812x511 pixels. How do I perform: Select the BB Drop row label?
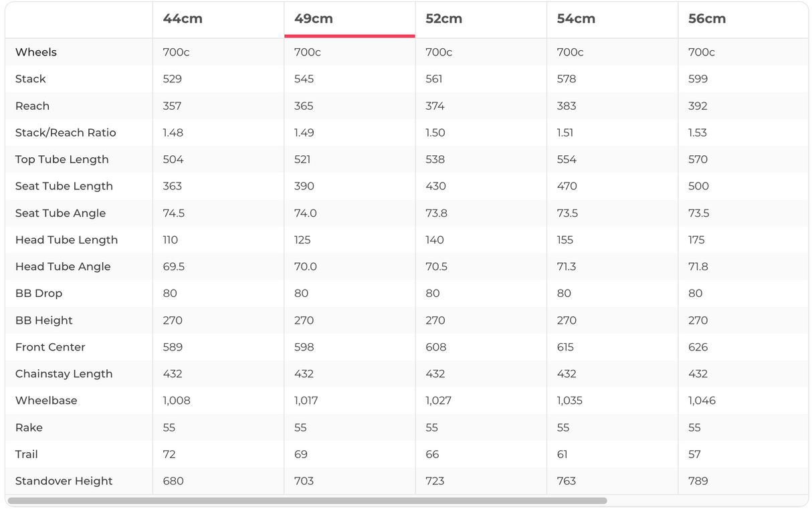[39, 293]
